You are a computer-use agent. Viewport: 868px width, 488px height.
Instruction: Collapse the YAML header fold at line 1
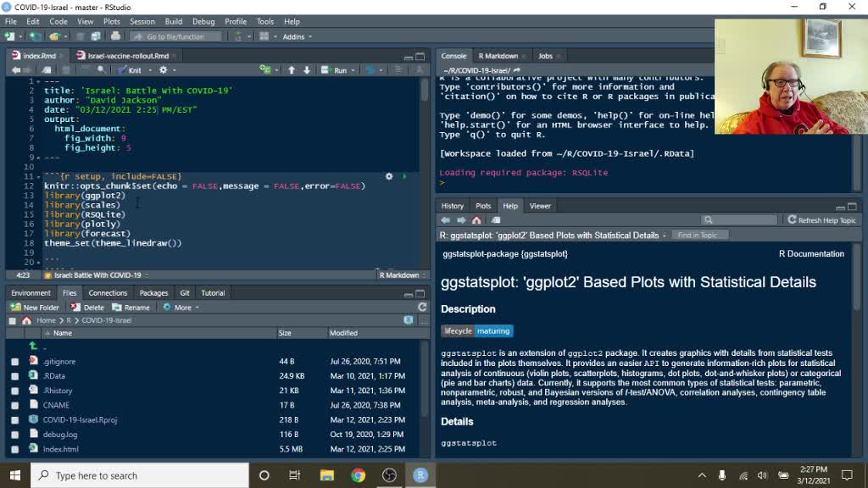click(x=38, y=81)
